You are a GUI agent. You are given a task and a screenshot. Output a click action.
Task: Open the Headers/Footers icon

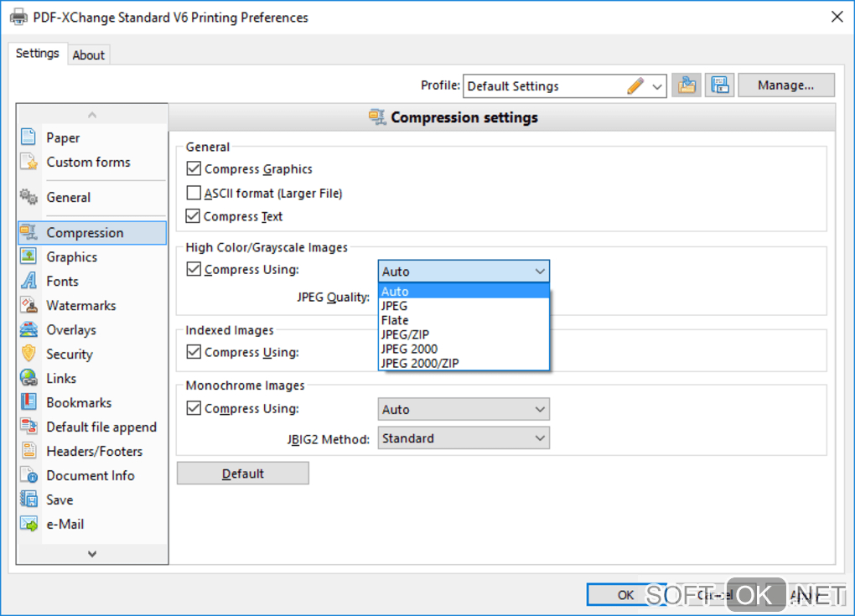coord(28,450)
